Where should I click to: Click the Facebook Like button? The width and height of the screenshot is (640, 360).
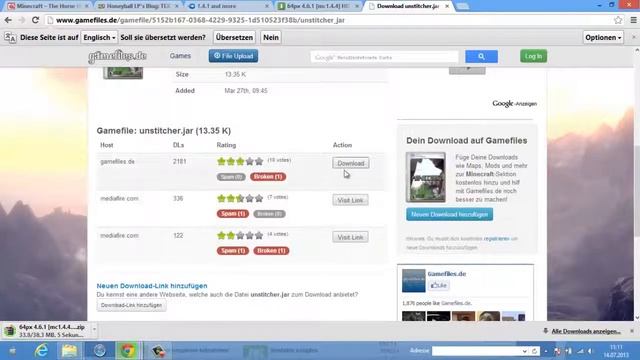tap(438, 285)
